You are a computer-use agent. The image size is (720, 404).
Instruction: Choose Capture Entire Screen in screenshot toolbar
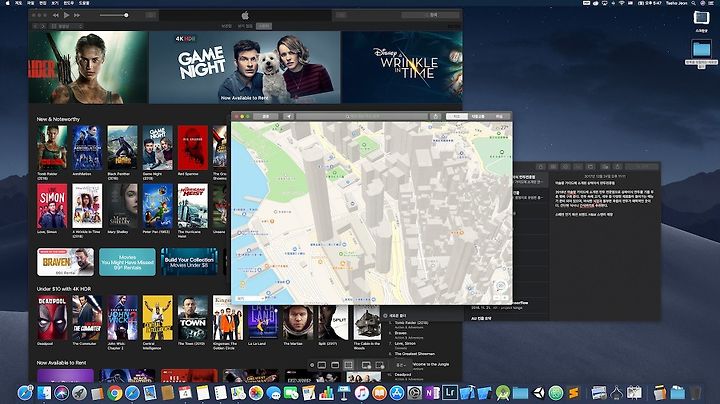click(322, 365)
